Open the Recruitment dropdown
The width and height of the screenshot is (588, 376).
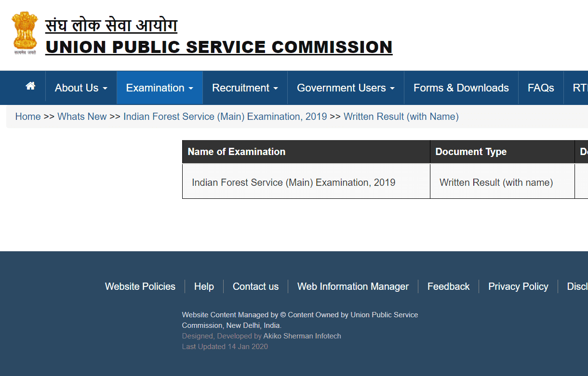pyautogui.click(x=245, y=88)
